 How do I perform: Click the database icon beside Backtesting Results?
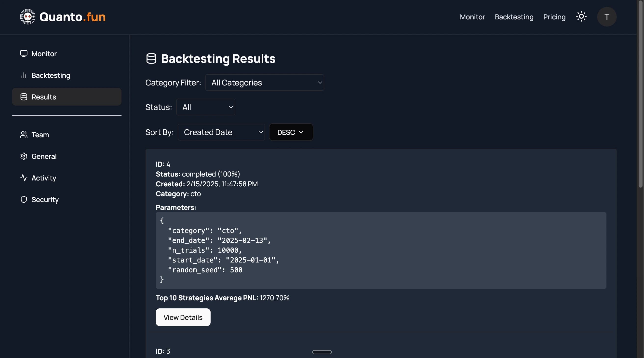click(151, 58)
